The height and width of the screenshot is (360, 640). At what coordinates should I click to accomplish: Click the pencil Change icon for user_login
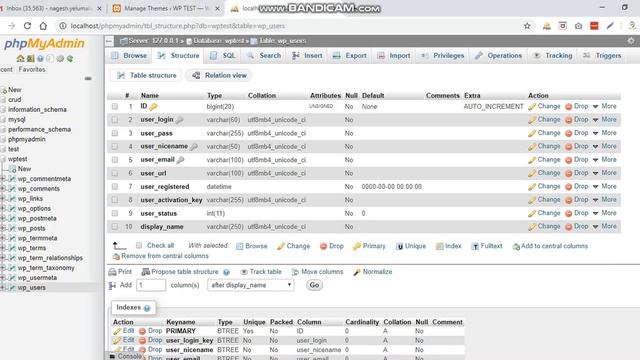pyautogui.click(x=531, y=120)
